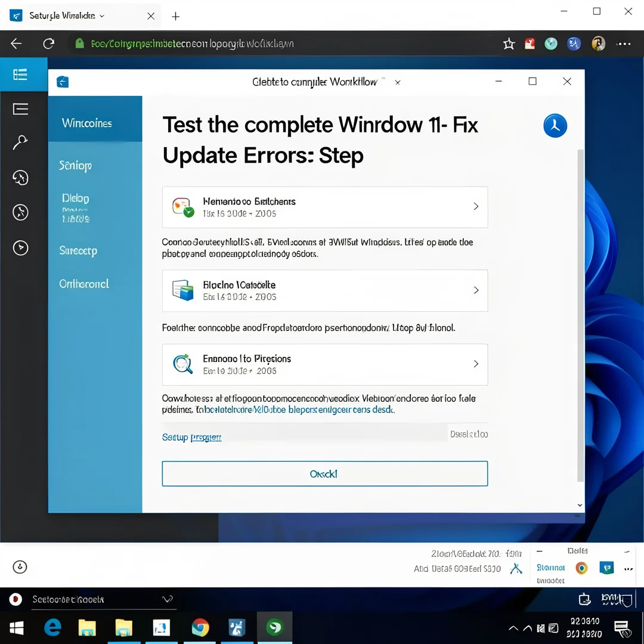The width and height of the screenshot is (644, 644).
Task: Open the Nemanioo Bretchens card icon
Action: tap(183, 207)
